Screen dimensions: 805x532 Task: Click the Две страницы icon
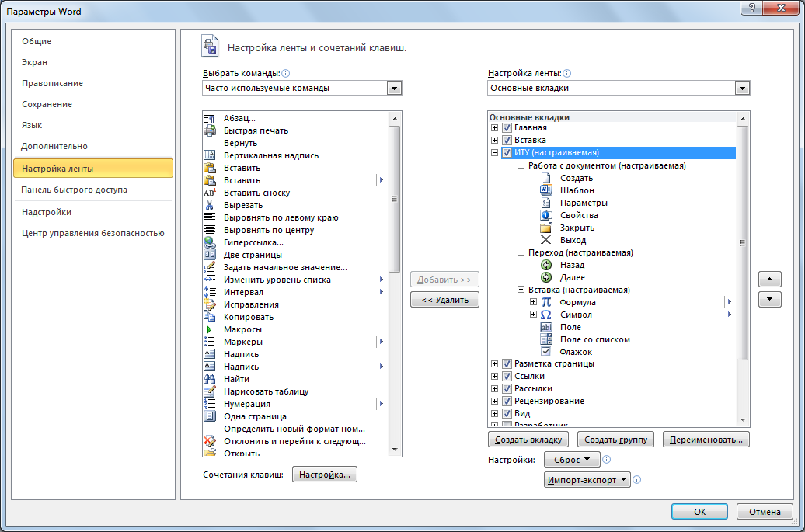(210, 255)
